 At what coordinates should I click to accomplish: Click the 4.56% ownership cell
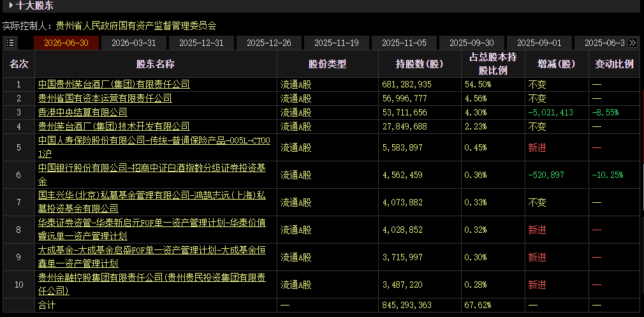[x=476, y=99]
